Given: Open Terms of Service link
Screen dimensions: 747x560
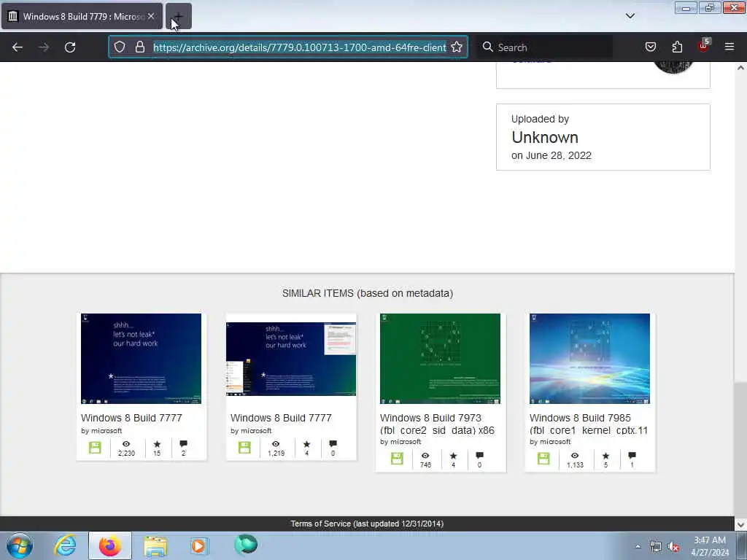Looking at the screenshot, I should (x=368, y=524).
